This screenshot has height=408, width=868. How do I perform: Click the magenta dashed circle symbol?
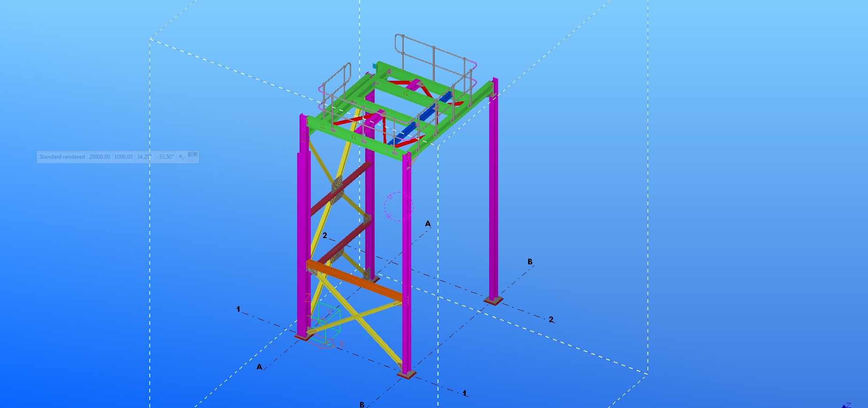(x=399, y=206)
